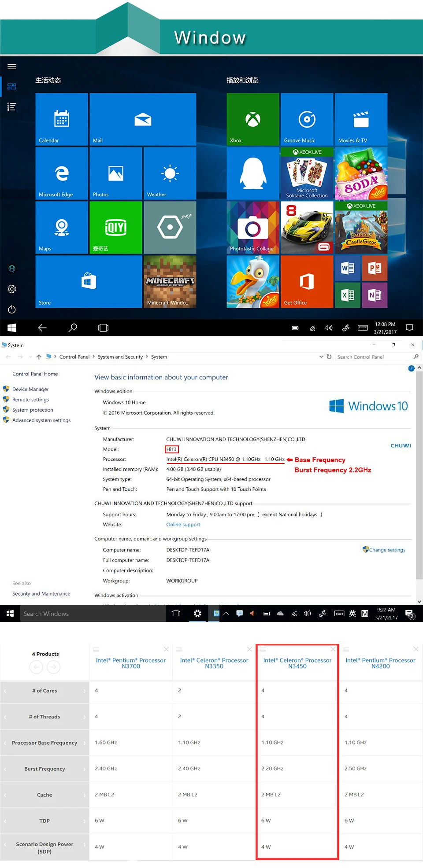
Task: Open the Mail tile
Action: pyautogui.click(x=143, y=119)
